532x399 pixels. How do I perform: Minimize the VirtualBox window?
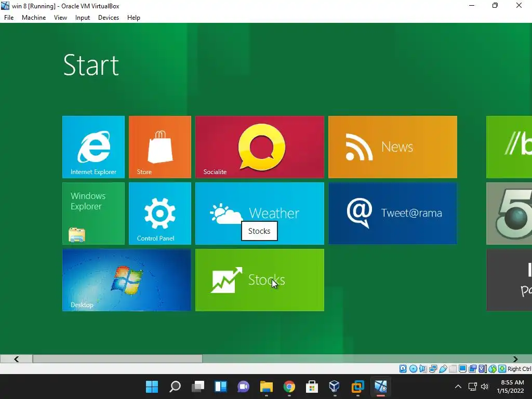tap(472, 6)
